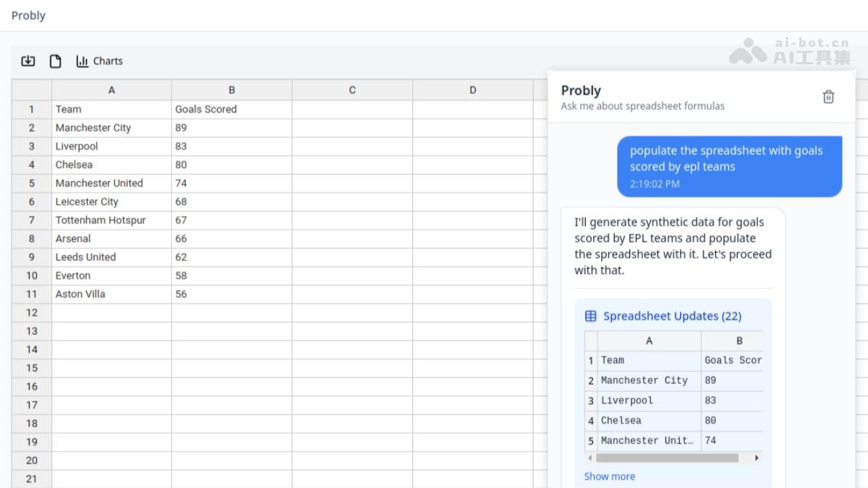
Task: Click cell containing Aston Villa
Action: coord(111,294)
